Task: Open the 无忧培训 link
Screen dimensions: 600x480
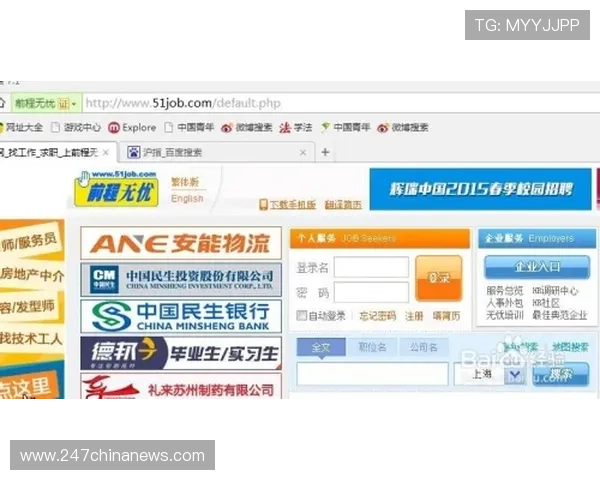Action: coord(504,315)
